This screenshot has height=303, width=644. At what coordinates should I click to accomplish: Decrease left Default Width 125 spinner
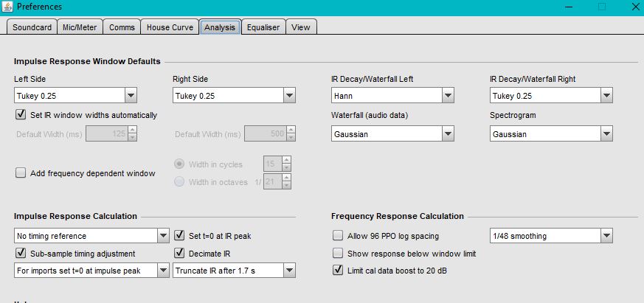(132, 138)
